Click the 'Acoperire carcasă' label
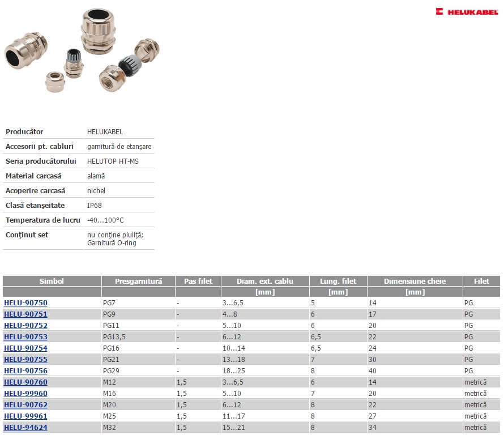The image size is (504, 439). click(35, 191)
